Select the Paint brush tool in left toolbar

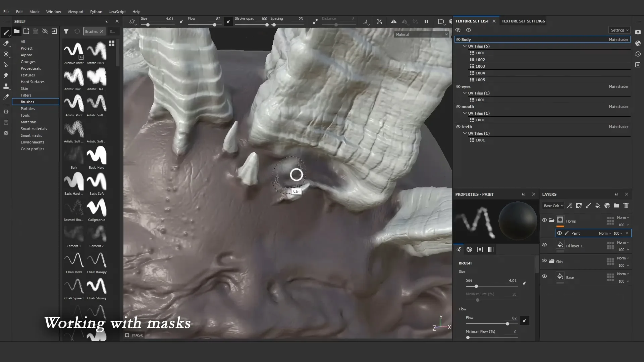click(x=6, y=32)
